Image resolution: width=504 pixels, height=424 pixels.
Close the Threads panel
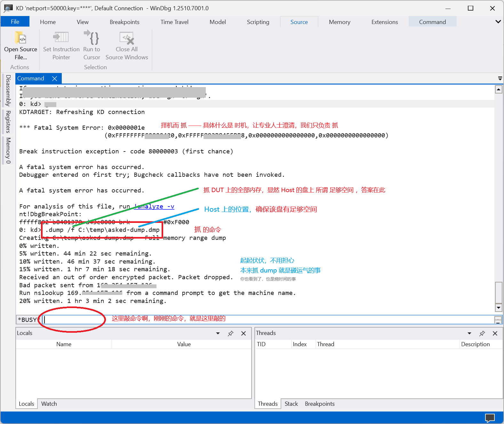[495, 333]
